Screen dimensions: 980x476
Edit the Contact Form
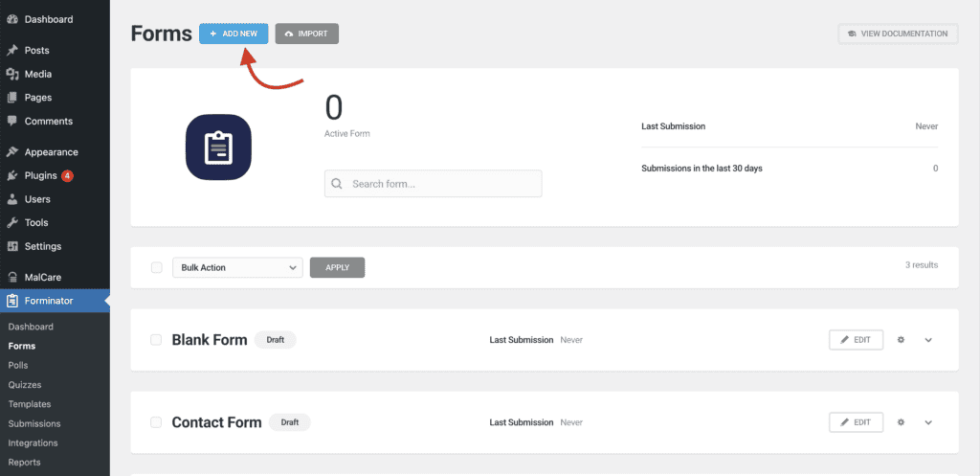pos(857,422)
